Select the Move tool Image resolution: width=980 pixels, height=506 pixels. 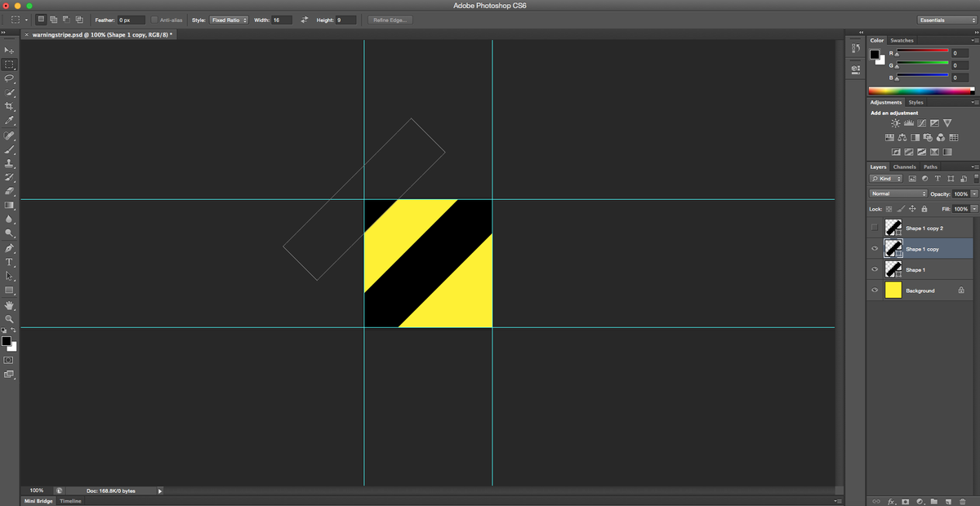pos(10,50)
